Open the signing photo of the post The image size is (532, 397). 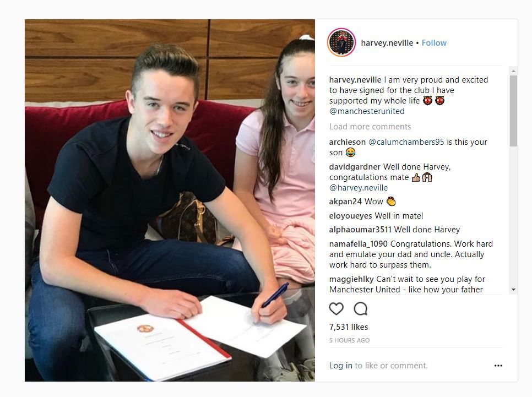point(170,200)
